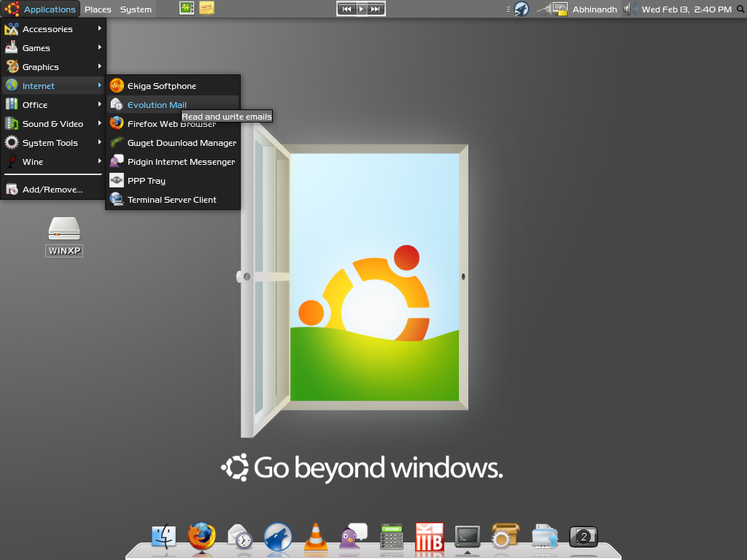The width and height of the screenshot is (747, 560).
Task: Skip to next track in panel player
Action: coord(376,9)
